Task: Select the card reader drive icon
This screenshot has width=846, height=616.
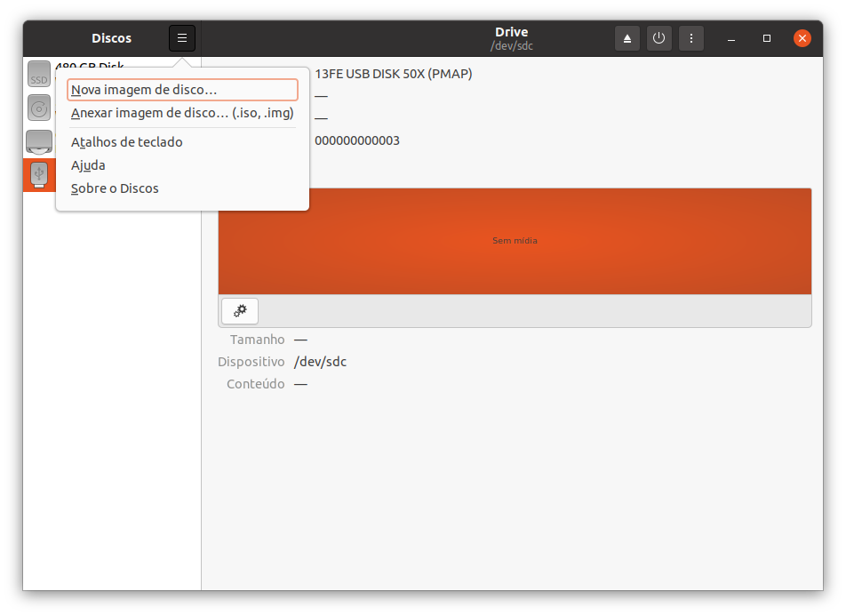Action: click(39, 142)
